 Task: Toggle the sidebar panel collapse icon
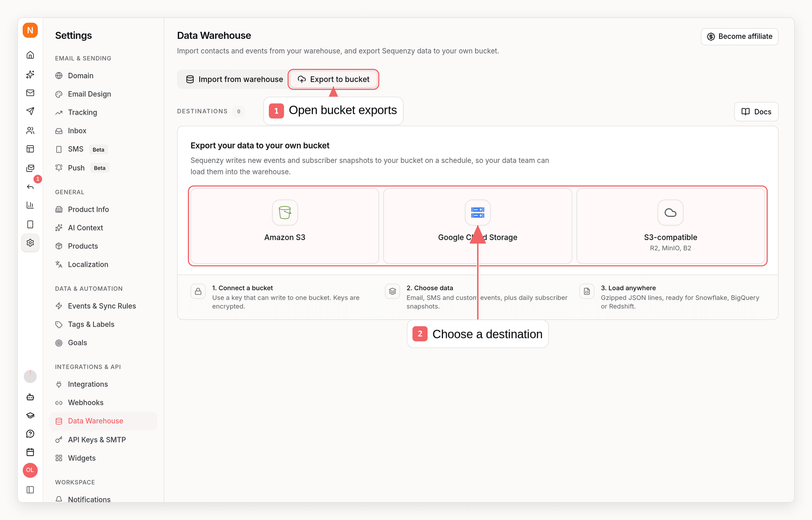pyautogui.click(x=30, y=490)
